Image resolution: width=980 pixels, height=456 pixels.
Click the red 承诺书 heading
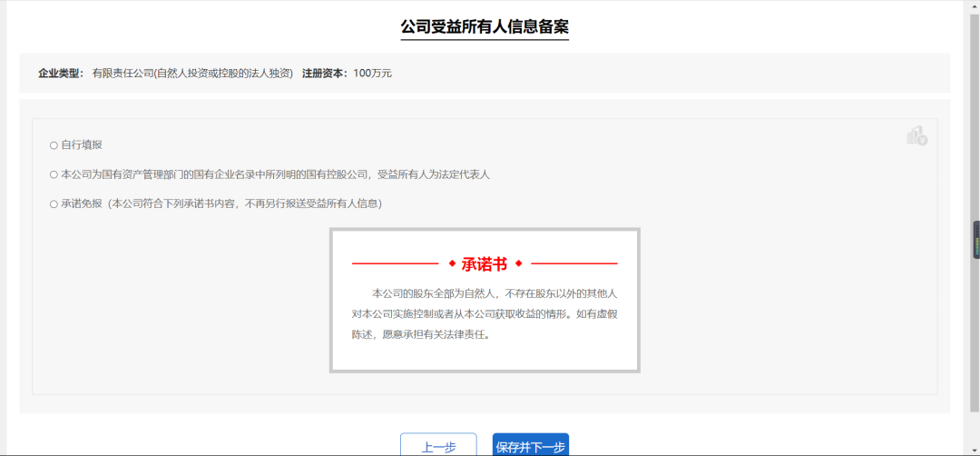click(485, 264)
